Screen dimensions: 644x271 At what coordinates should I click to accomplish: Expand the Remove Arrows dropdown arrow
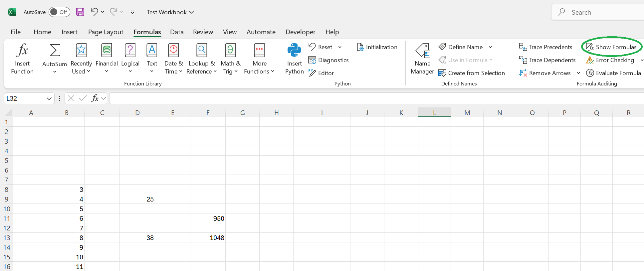coord(578,73)
